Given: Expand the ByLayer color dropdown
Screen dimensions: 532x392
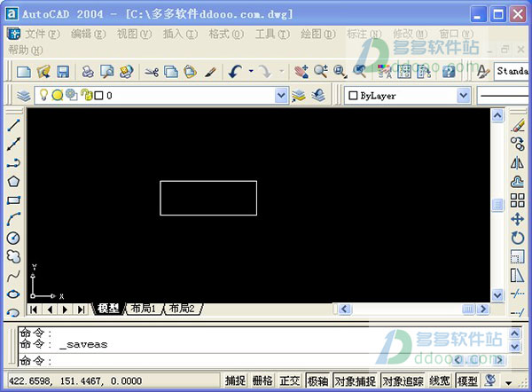Looking at the screenshot, I should pyautogui.click(x=464, y=96).
